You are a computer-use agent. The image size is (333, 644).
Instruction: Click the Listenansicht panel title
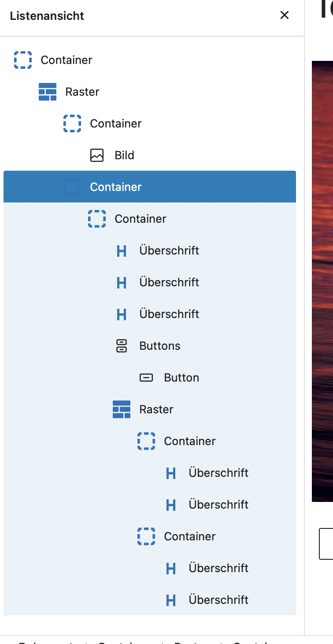(47, 16)
